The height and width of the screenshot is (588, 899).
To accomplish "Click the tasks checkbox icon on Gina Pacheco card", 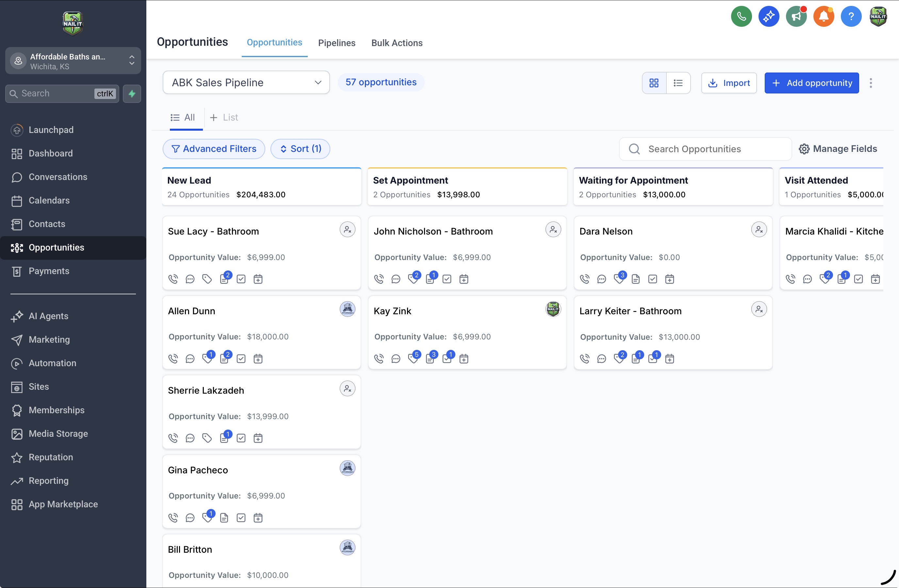I will click(x=241, y=518).
